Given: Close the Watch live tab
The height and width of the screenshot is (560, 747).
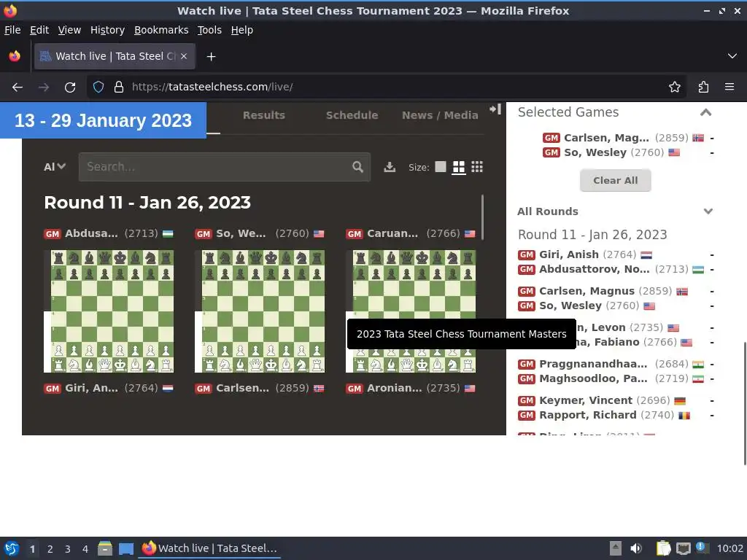Looking at the screenshot, I should click(183, 56).
